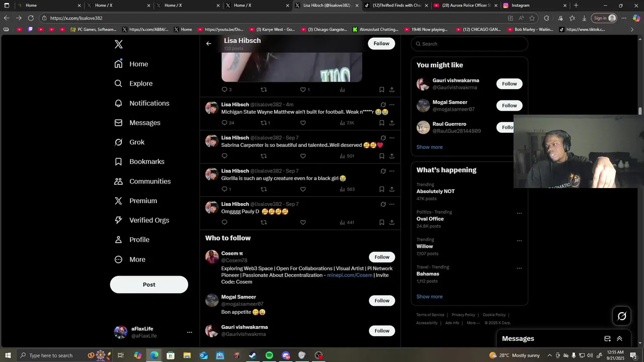Open the floating Grok button
The image size is (644, 362).
point(622,316)
